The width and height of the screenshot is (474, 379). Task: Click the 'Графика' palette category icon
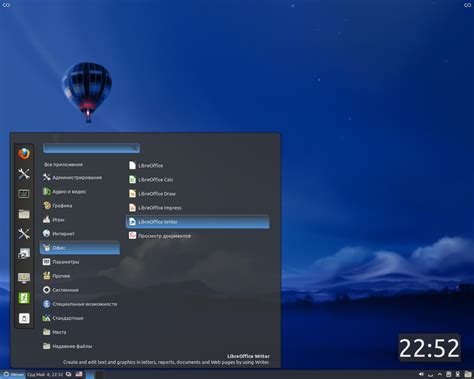(47, 206)
